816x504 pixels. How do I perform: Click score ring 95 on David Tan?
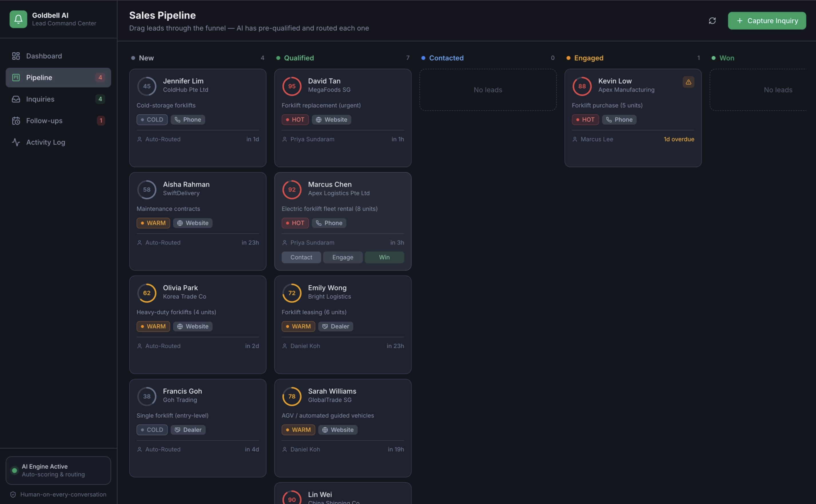point(292,86)
